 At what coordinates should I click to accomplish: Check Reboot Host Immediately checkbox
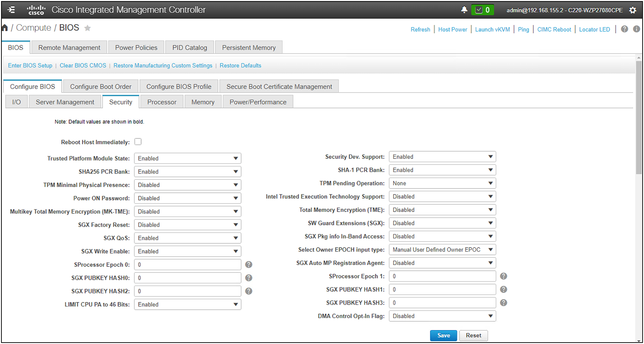pyautogui.click(x=138, y=142)
